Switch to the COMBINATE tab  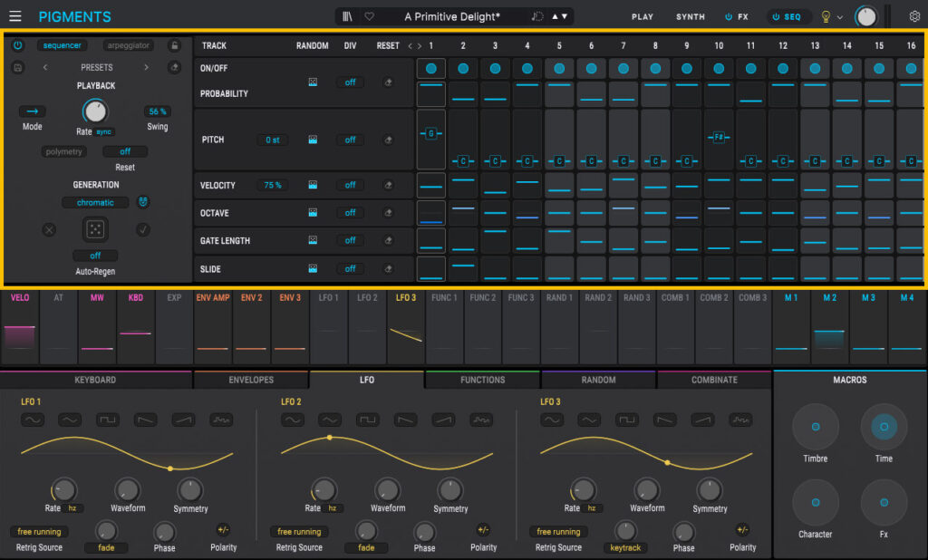(x=714, y=380)
